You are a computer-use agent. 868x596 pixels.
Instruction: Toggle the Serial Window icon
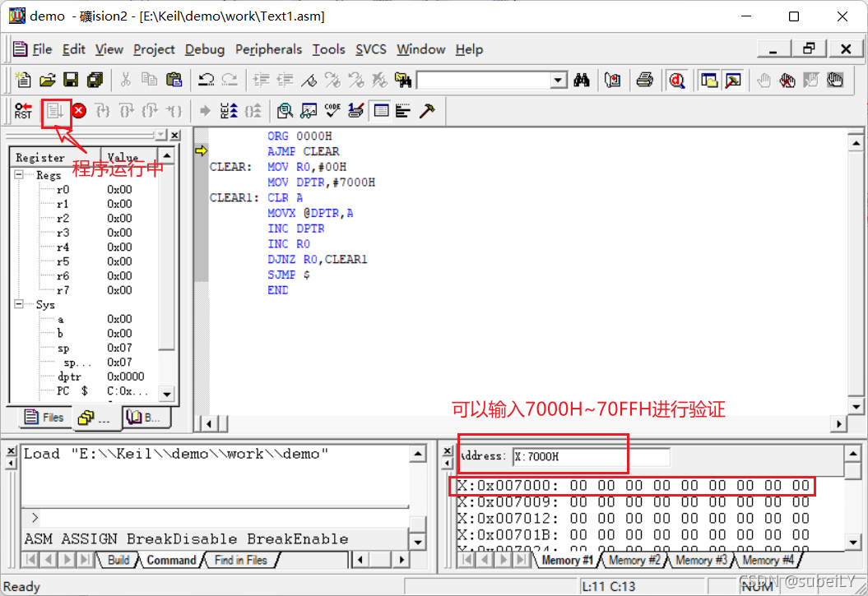click(356, 111)
